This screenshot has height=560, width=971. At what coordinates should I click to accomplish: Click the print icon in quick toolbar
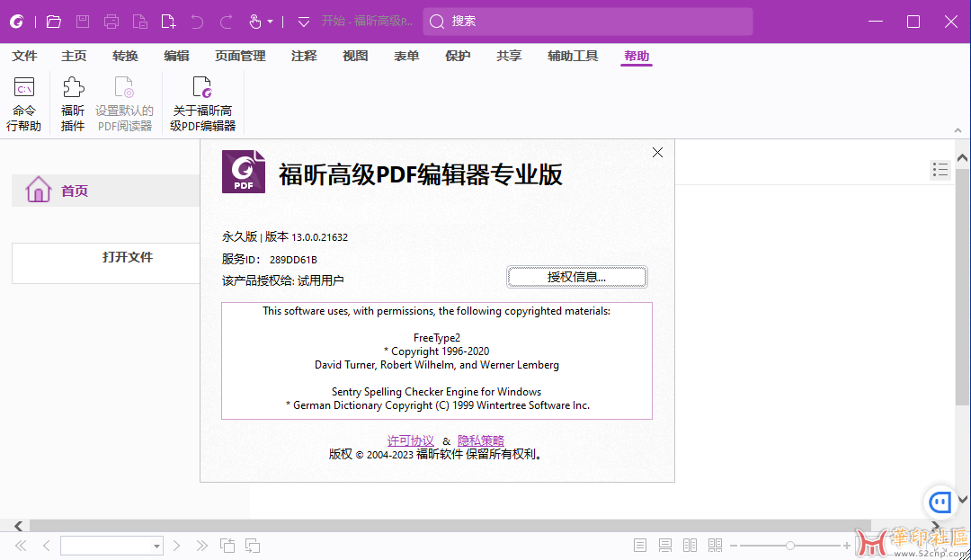pos(111,22)
